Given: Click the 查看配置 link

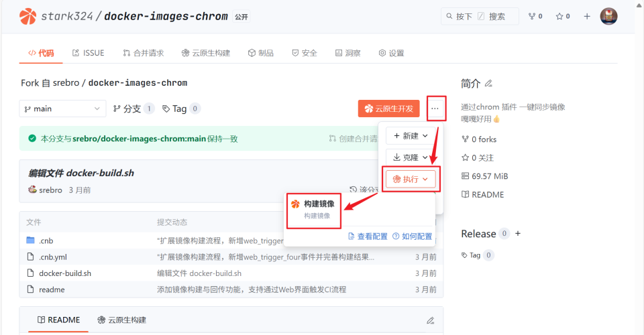Looking at the screenshot, I should pyautogui.click(x=368, y=237).
